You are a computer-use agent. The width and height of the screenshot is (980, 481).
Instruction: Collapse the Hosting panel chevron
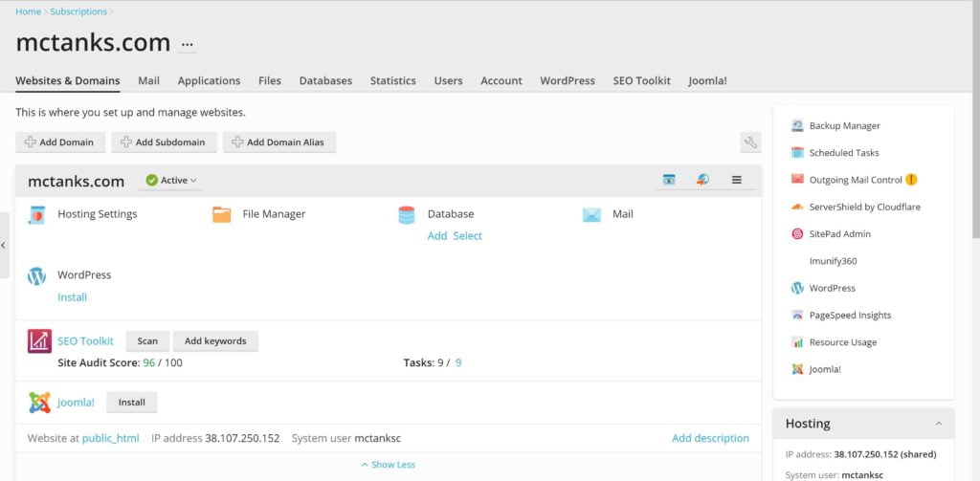coord(939,424)
